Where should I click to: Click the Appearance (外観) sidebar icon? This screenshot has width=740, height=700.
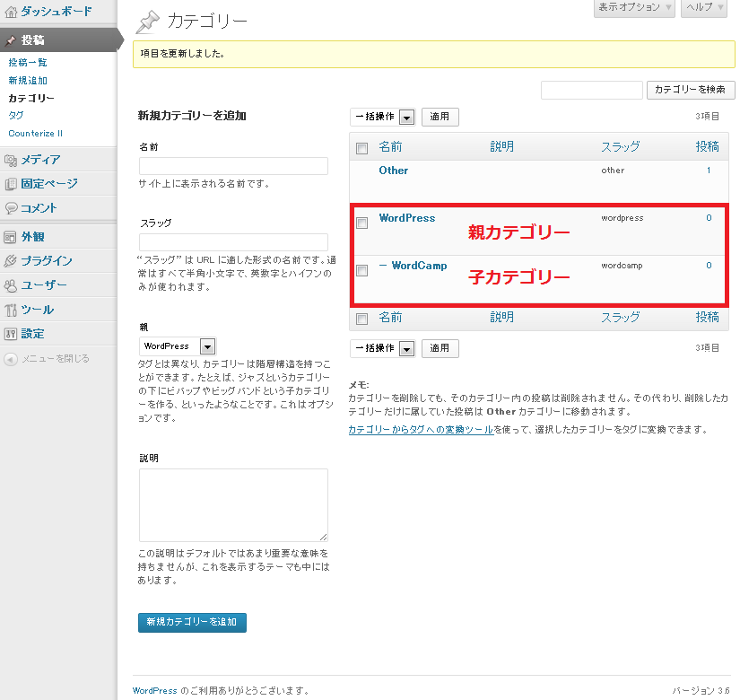11,237
